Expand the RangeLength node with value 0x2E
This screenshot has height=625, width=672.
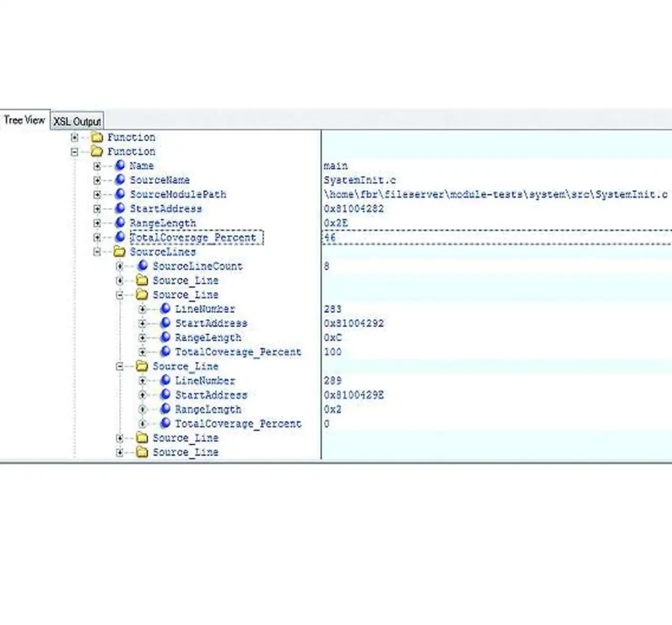point(97,223)
